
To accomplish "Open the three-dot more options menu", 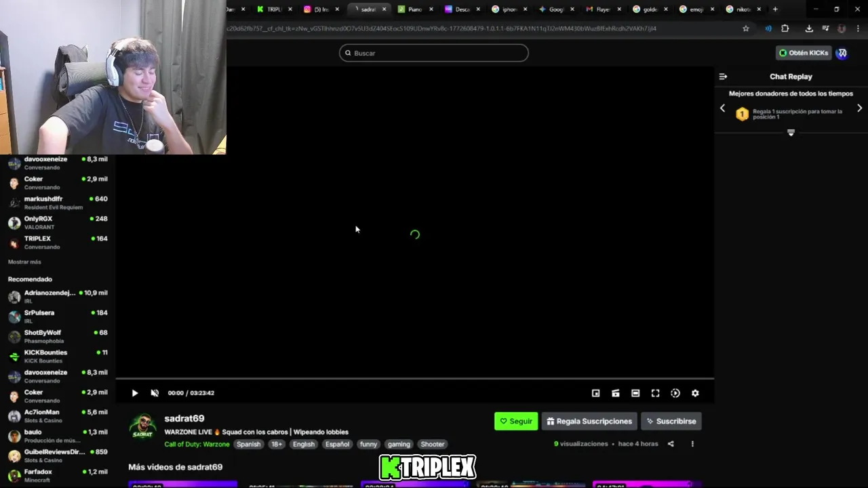I will [x=692, y=444].
